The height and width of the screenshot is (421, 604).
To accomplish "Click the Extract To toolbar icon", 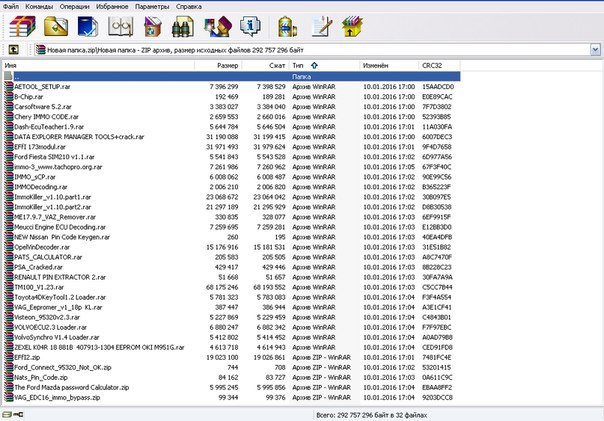I will 56,27.
